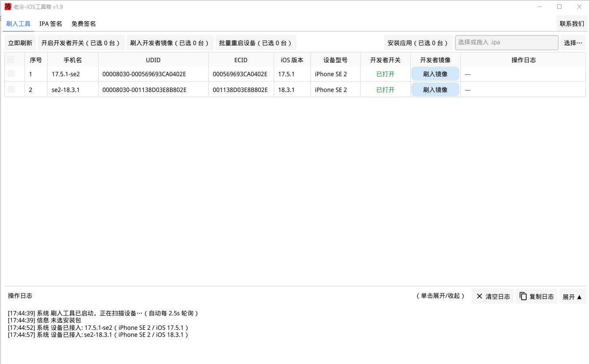Click UDID 00008030-001138D03E8B802E cell
589x364 pixels.
click(153, 90)
